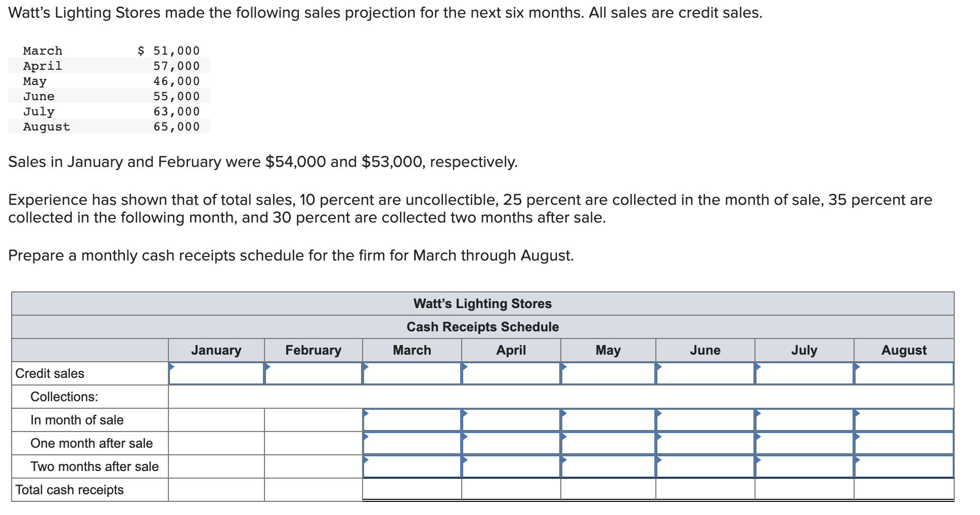The image size is (980, 515).
Task: Select the April Credit sales input cell
Action: tap(511, 373)
